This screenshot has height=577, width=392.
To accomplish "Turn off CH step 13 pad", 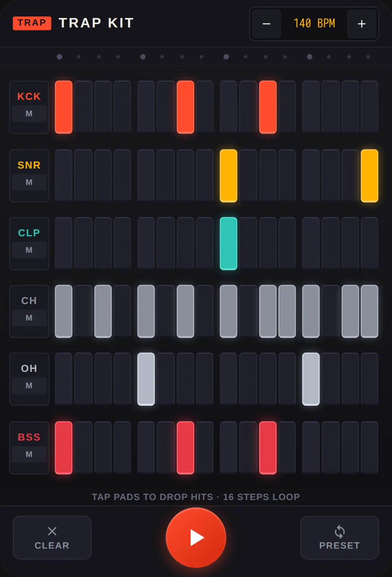I will 311,311.
